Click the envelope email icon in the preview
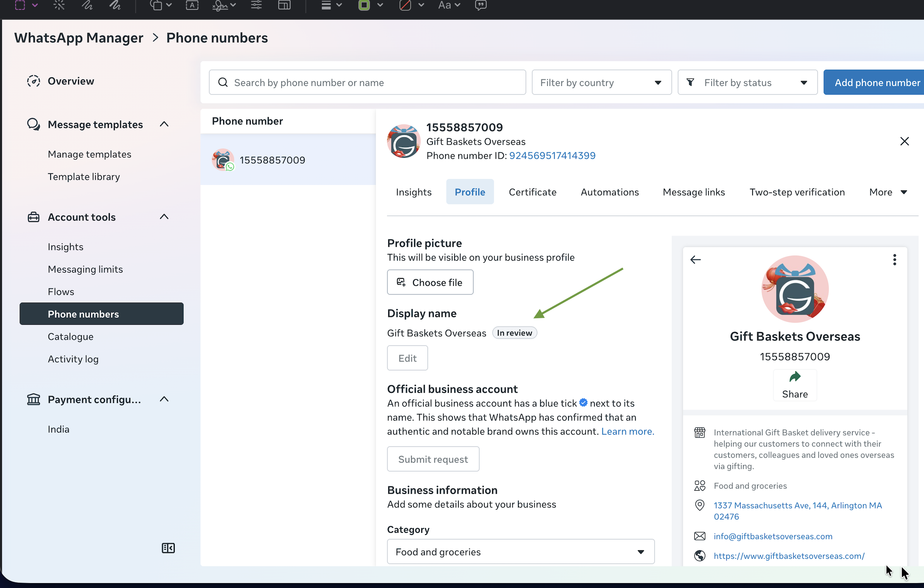 click(700, 536)
